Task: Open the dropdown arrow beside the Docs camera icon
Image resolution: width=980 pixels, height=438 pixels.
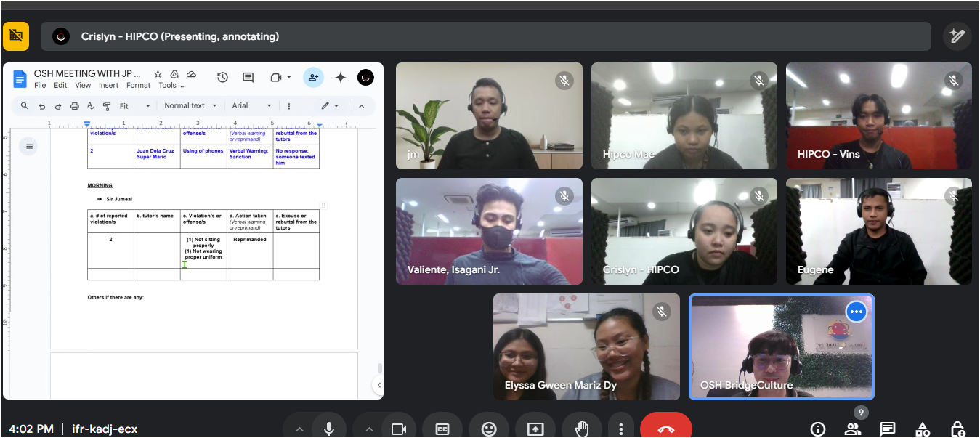Action: coord(289,77)
